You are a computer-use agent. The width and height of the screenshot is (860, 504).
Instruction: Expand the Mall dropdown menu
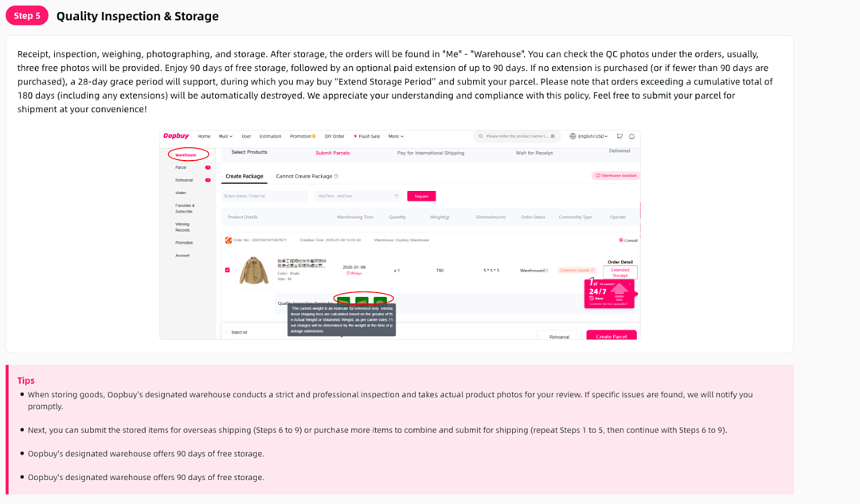225,136
